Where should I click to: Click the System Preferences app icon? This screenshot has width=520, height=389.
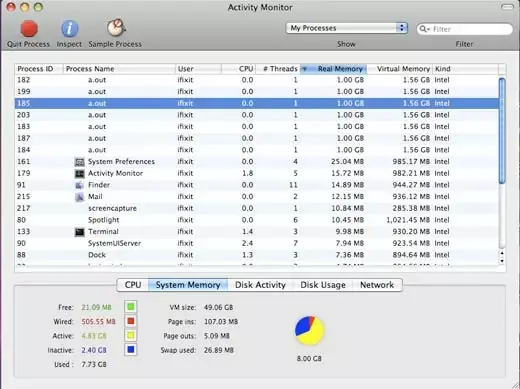pos(80,162)
